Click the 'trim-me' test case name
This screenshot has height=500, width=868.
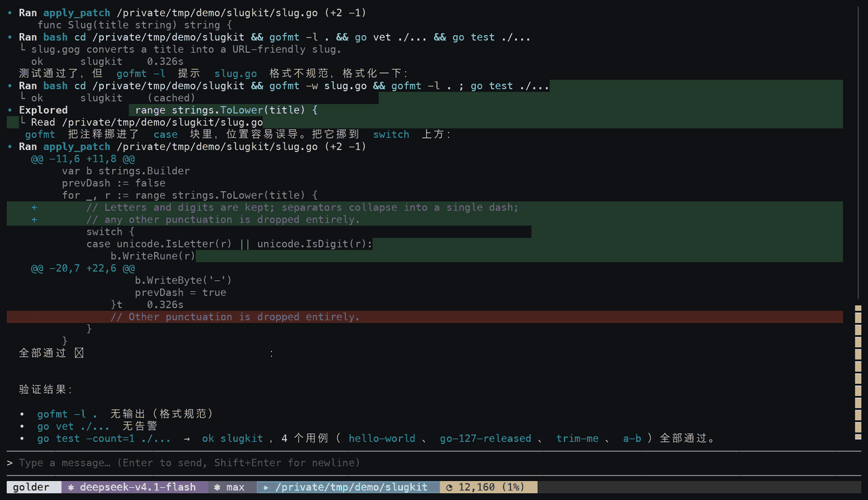[577, 439]
